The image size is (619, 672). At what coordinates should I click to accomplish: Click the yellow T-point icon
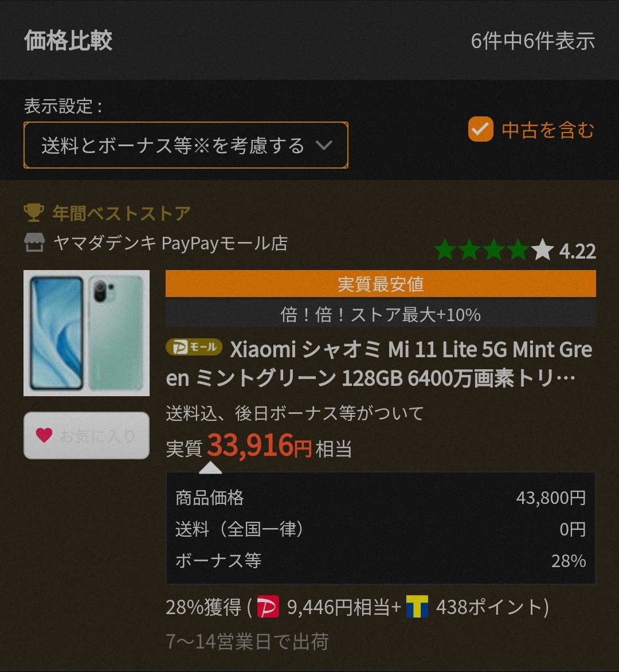coord(417,607)
